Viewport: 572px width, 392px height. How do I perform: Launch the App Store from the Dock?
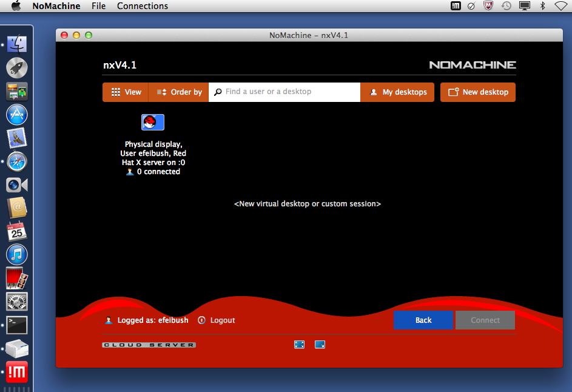tap(17, 115)
